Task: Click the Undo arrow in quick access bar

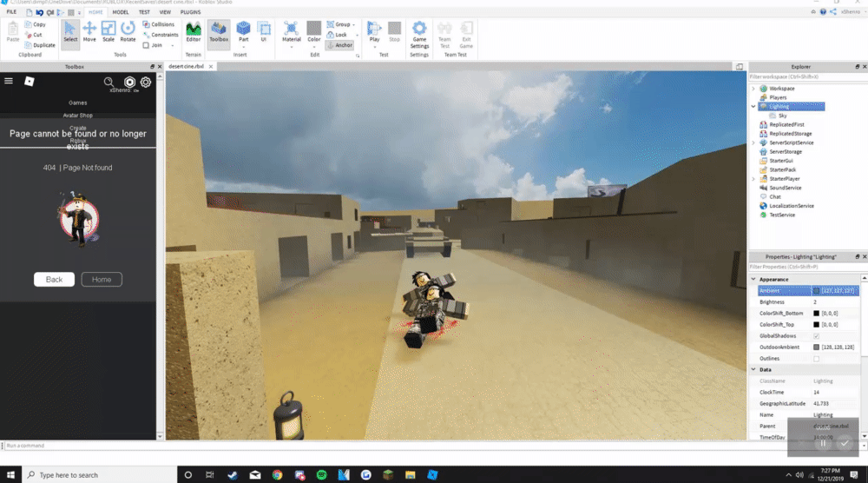Action: 39,12
